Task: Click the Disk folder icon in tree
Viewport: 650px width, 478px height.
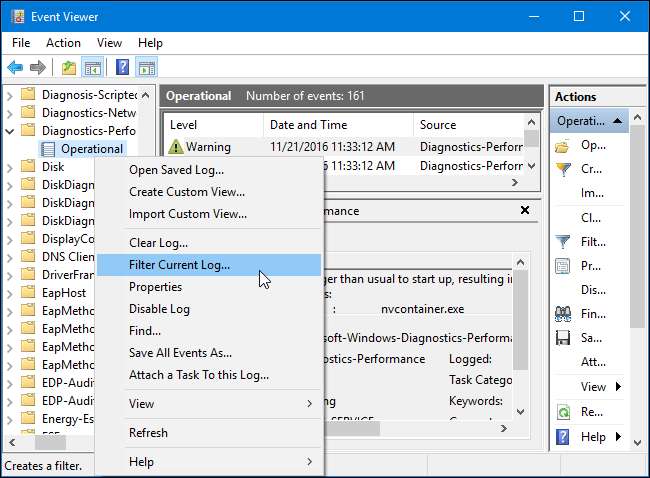Action: pos(28,166)
